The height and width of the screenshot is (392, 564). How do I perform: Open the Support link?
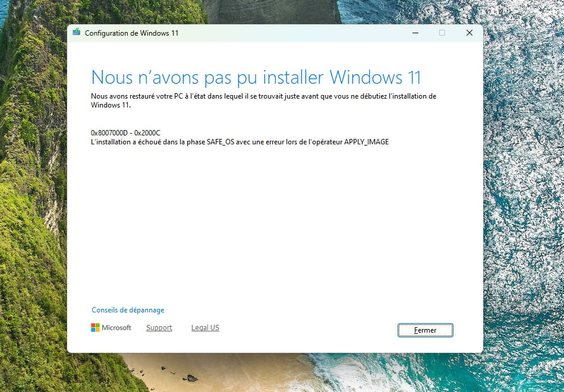coord(159,328)
